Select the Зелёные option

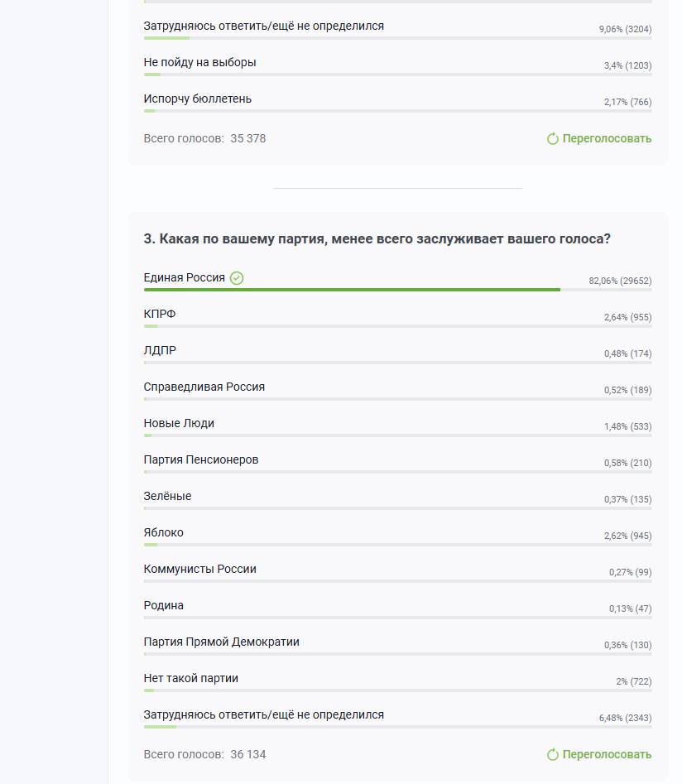(x=167, y=497)
